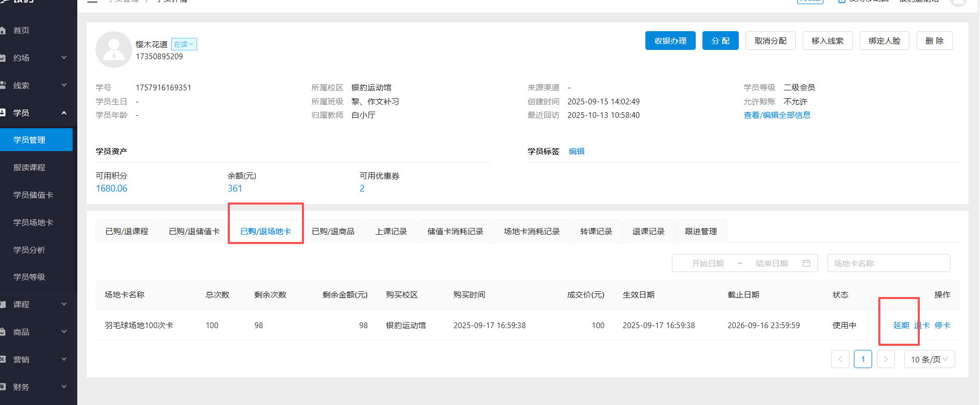Click the 延期 action link

click(x=901, y=326)
